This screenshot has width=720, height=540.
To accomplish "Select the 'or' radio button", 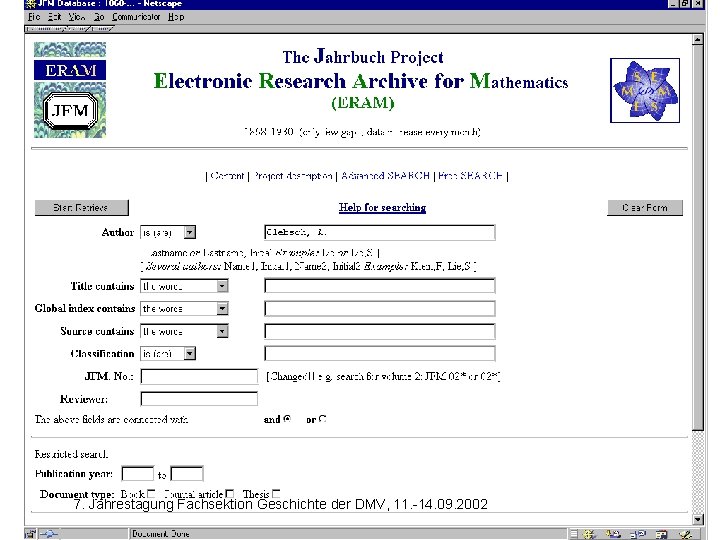I will click(x=322, y=419).
